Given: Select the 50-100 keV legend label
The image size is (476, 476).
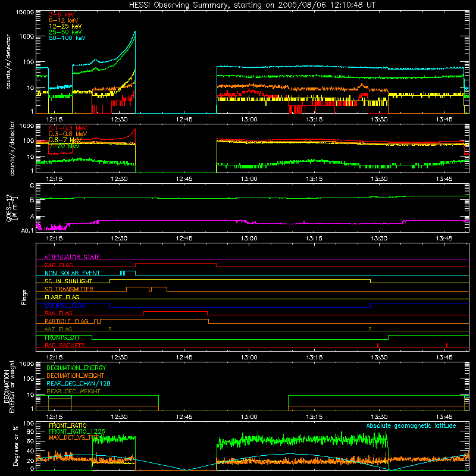Looking at the screenshot, I should 67,38.
